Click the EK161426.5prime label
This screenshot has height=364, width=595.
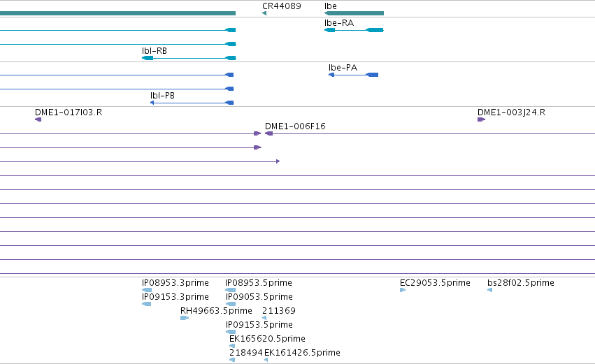302,353
